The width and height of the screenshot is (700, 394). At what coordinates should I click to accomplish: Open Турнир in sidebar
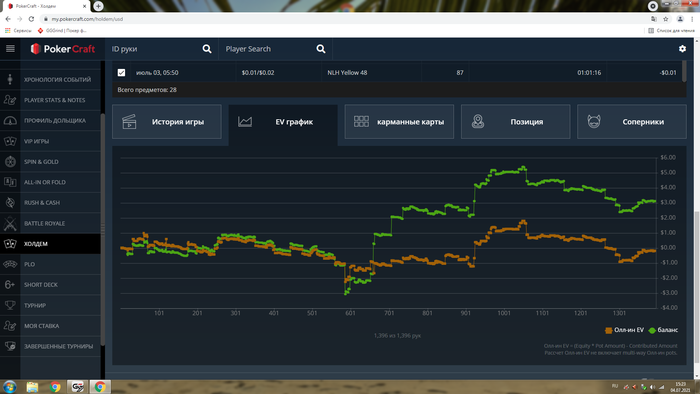pyautogui.click(x=50, y=305)
